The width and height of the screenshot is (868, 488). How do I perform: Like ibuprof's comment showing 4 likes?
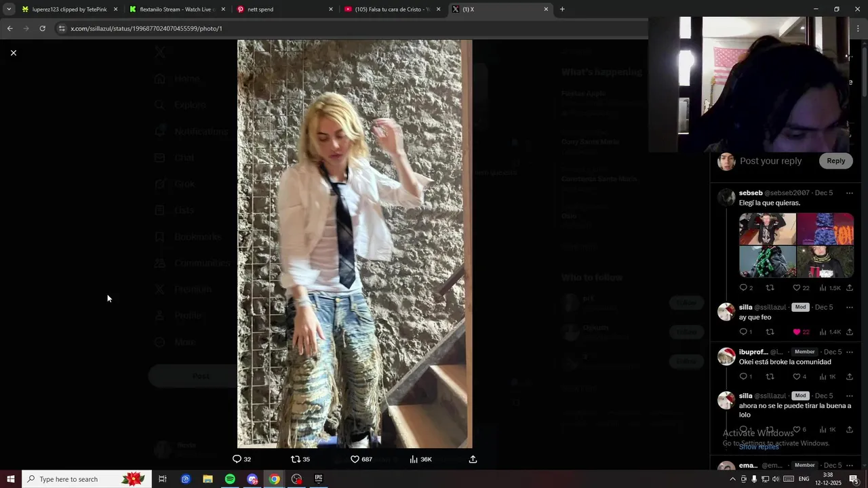point(797,376)
